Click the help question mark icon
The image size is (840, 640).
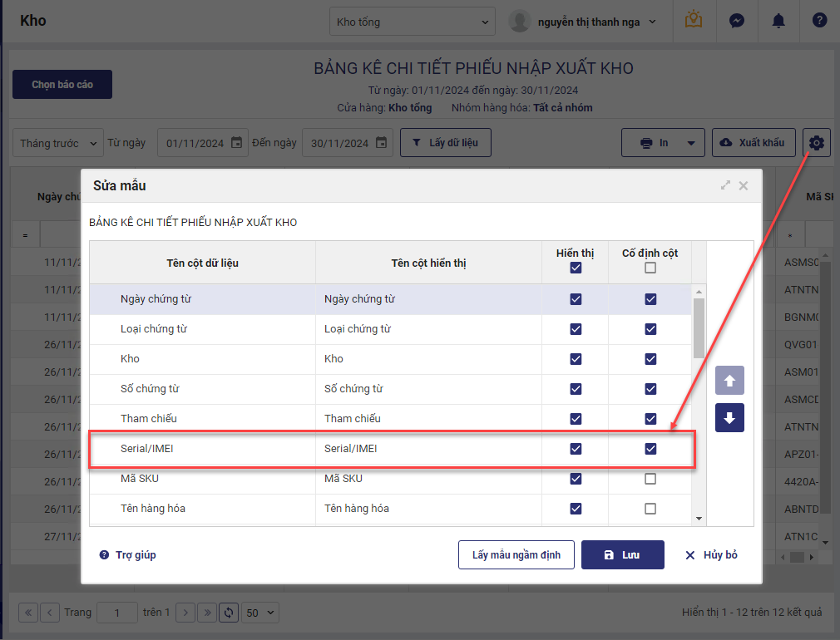pos(819,22)
